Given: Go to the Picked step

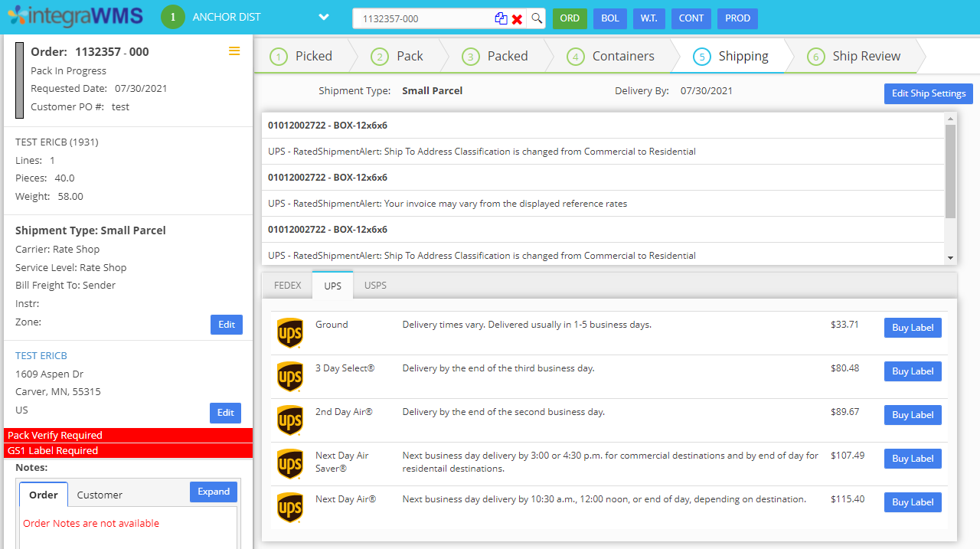Looking at the screenshot, I should click(x=302, y=56).
